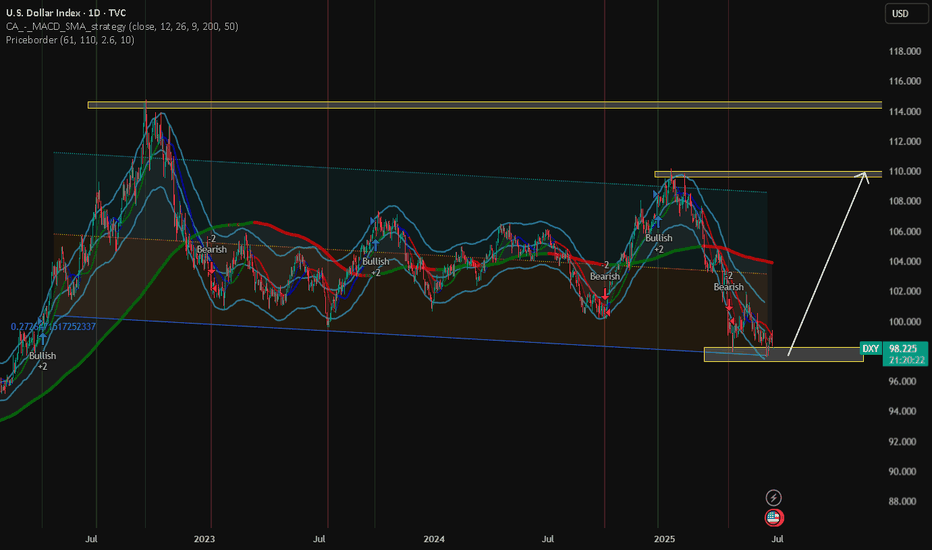The image size is (932, 550).
Task: Click the 110.000 price axis label
Action: (x=905, y=171)
